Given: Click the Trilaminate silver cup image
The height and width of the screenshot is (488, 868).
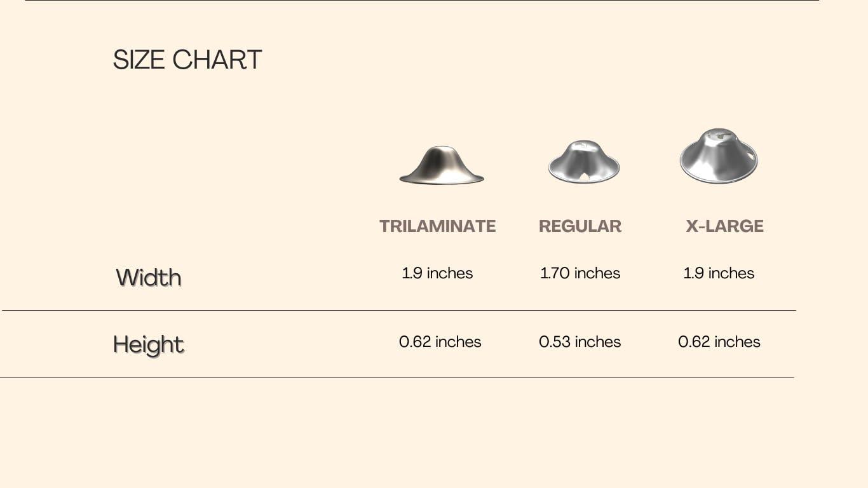Looking at the screenshot, I should 442,166.
